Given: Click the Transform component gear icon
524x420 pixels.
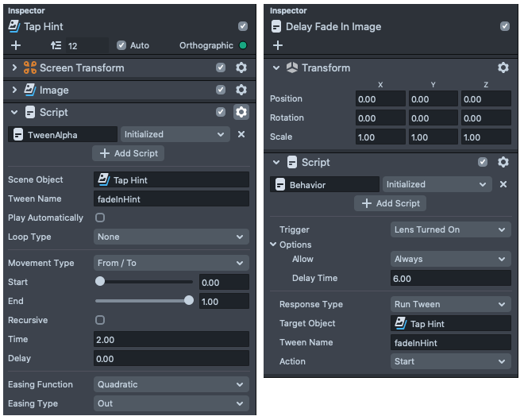Looking at the screenshot, I should (503, 68).
